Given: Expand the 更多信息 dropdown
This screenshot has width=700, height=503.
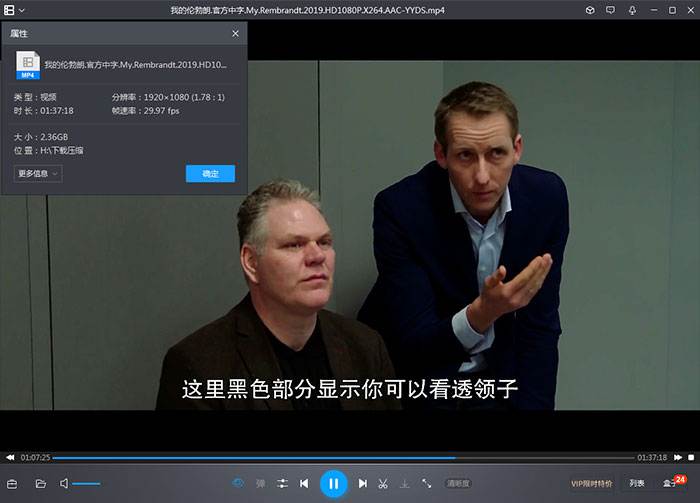Looking at the screenshot, I should tap(38, 174).
